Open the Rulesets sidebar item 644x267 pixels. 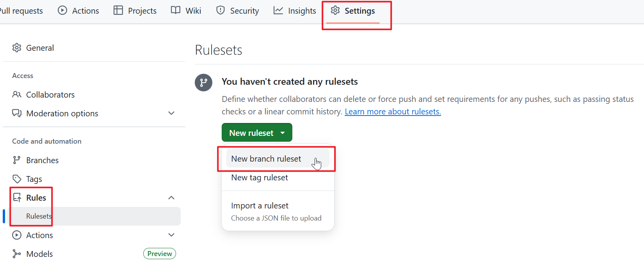[39, 216]
